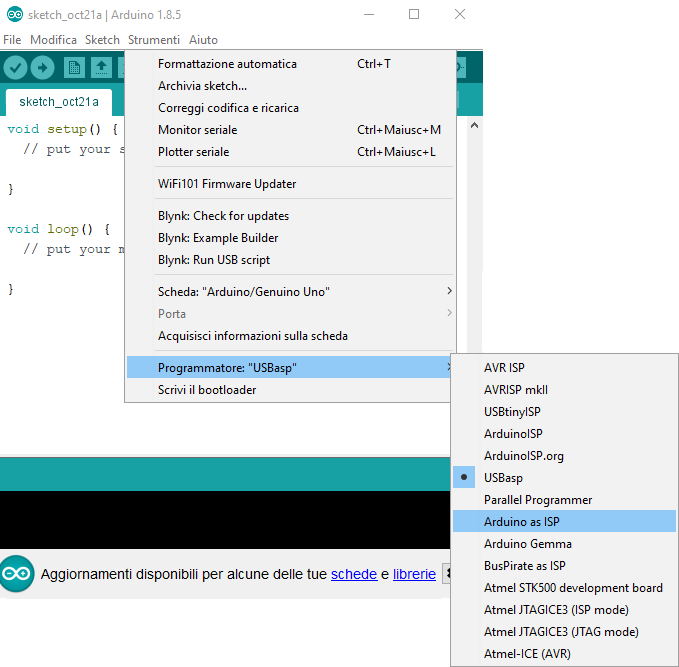This screenshot has height=667, width=679.
Task: Click the New sketch file icon
Action: (74, 68)
